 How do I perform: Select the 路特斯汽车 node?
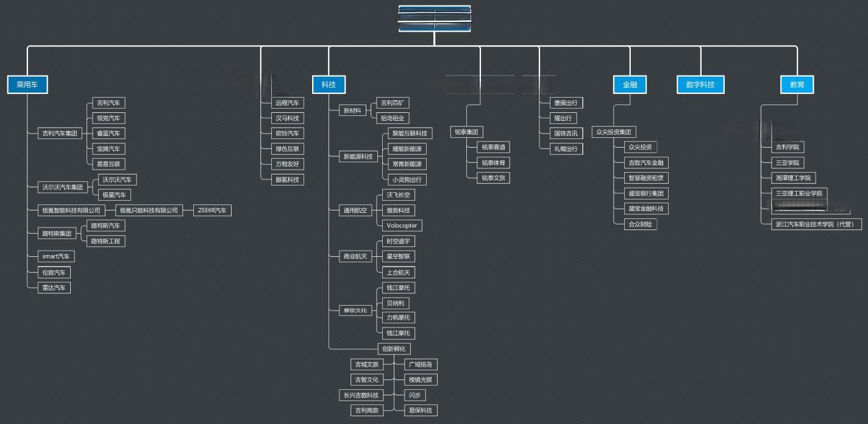[x=106, y=226]
